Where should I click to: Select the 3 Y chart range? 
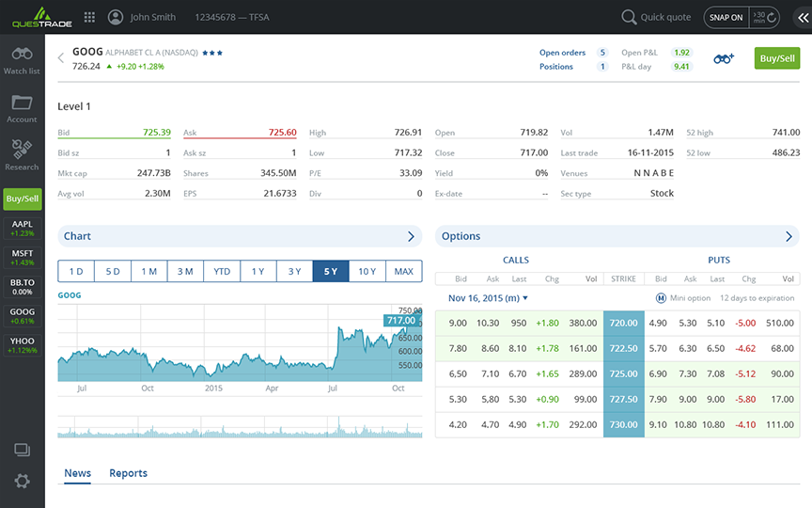(295, 271)
